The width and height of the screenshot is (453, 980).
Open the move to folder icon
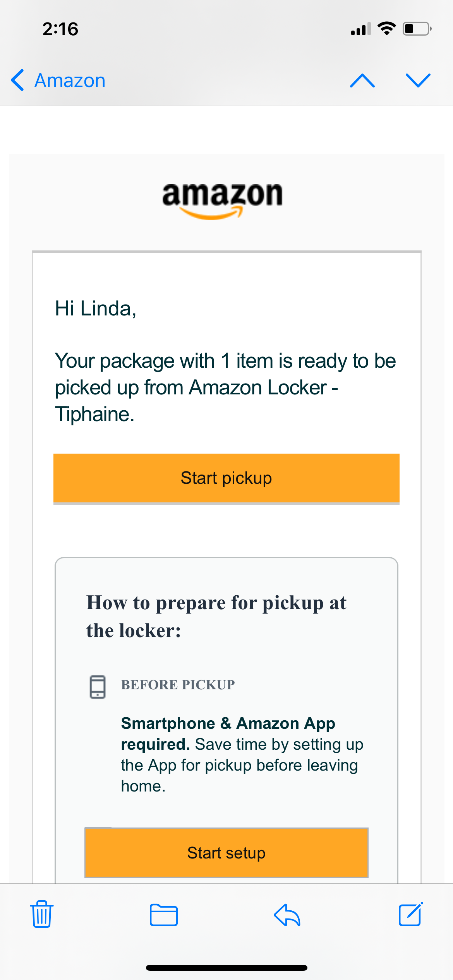pyautogui.click(x=164, y=915)
